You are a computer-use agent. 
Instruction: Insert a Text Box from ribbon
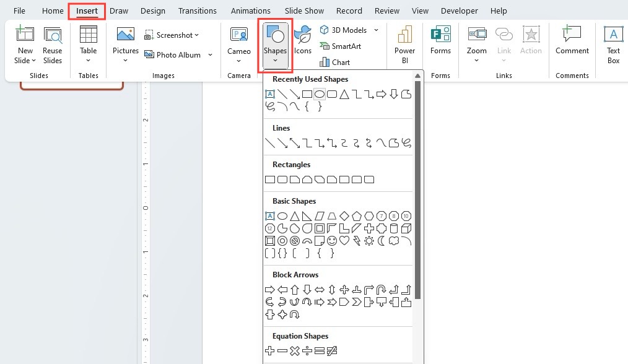pyautogui.click(x=613, y=45)
